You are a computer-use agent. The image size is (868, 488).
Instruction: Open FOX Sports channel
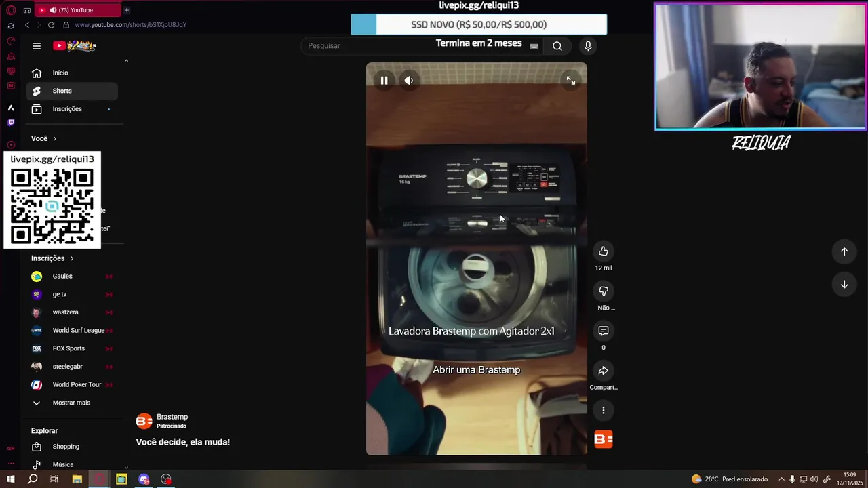[72, 348]
